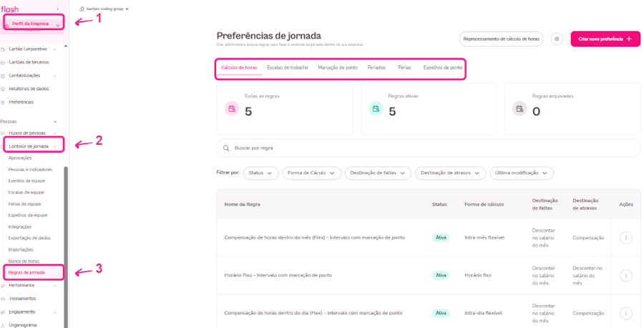
Task: Open the Forma de Cálculo filter
Action: 312,173
